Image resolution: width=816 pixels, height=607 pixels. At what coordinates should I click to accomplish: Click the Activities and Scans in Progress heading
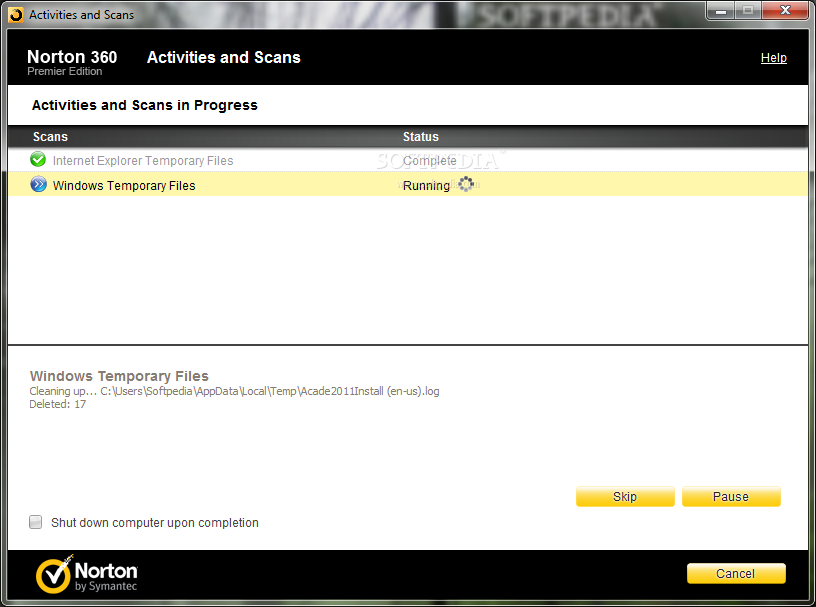145,105
